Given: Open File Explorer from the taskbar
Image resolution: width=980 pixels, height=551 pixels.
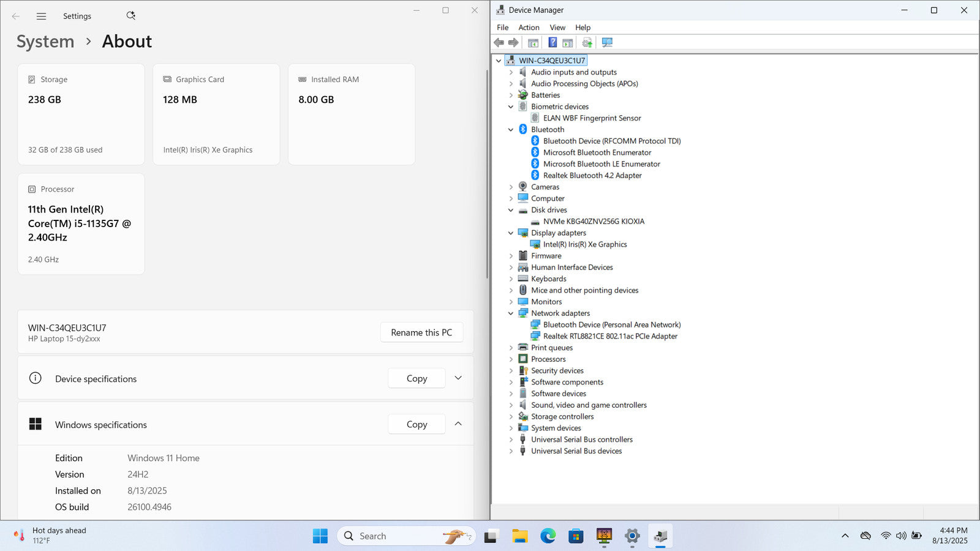Looking at the screenshot, I should (x=519, y=536).
